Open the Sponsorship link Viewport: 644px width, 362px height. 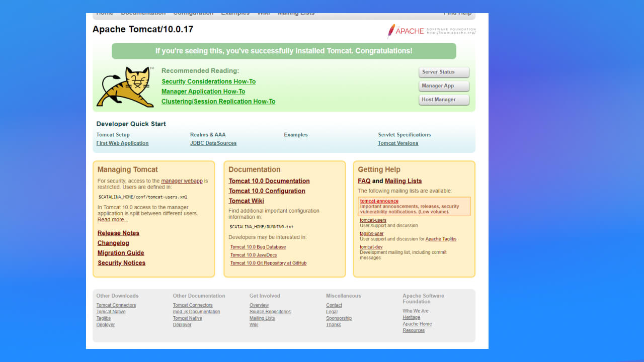339,318
